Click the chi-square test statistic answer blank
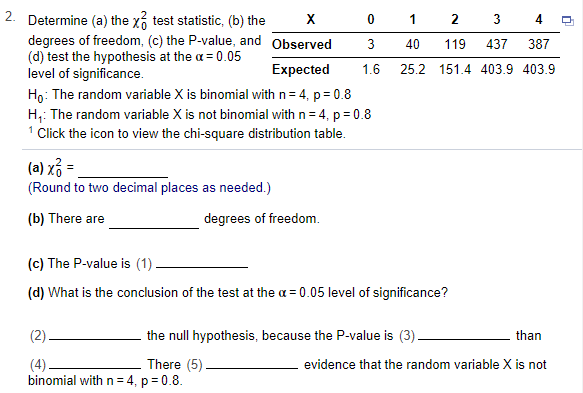The height and width of the screenshot is (393, 583). click(x=123, y=171)
